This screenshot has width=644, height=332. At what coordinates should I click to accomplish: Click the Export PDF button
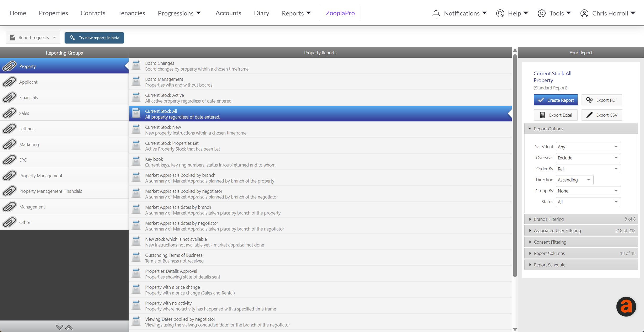[602, 100]
